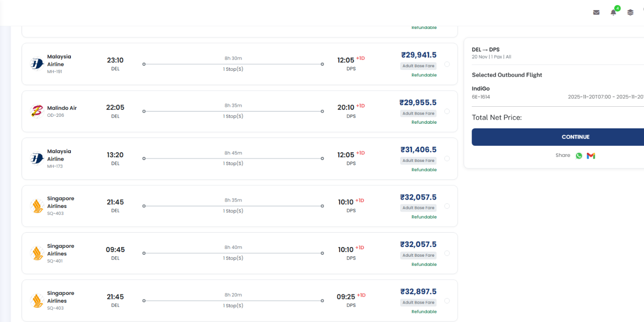Screen dimensions: 644x322
Task: Click 1 Stop(S) on the 23:10 Malaysia flight
Action: pyautogui.click(x=233, y=69)
